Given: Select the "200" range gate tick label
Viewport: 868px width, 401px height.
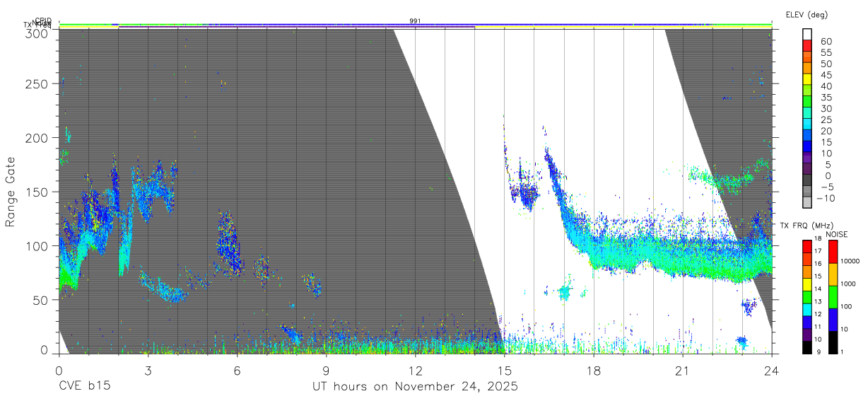Looking at the screenshot, I should tap(37, 138).
